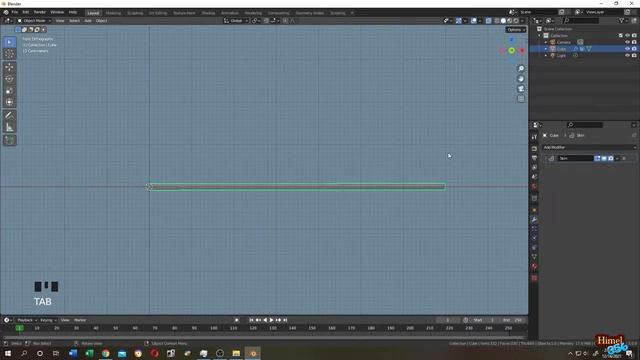Play the animation forward

[271, 320]
